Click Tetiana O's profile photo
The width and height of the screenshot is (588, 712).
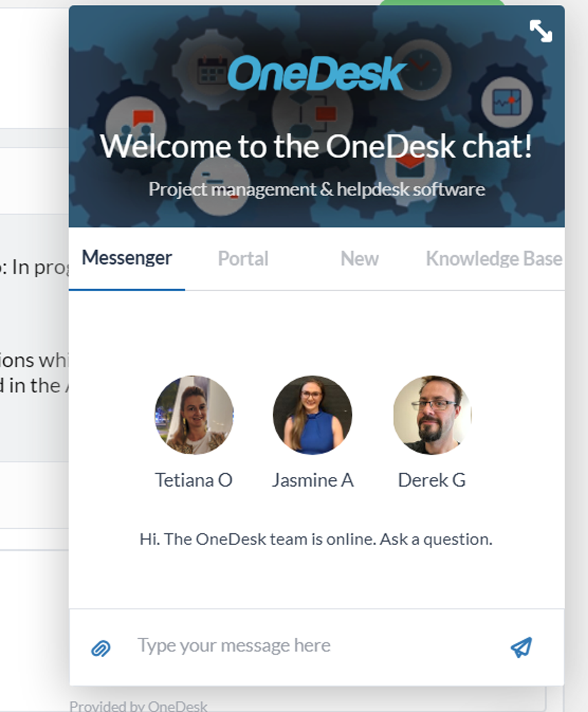[194, 415]
